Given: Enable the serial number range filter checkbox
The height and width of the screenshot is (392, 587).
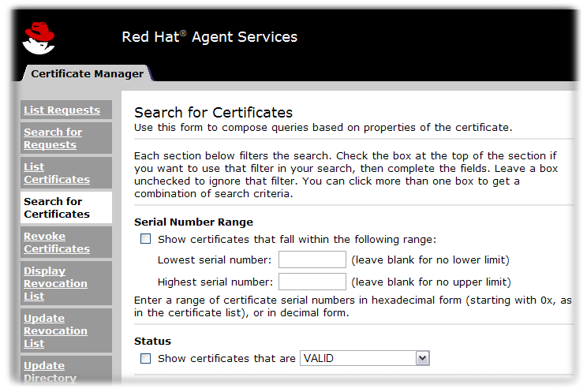Looking at the screenshot, I should click(x=145, y=239).
